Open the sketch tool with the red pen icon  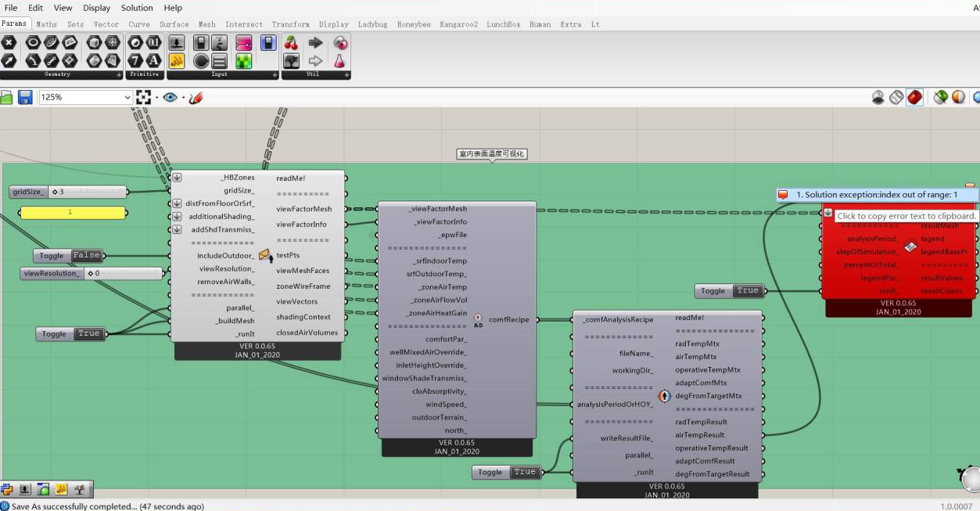click(x=196, y=97)
